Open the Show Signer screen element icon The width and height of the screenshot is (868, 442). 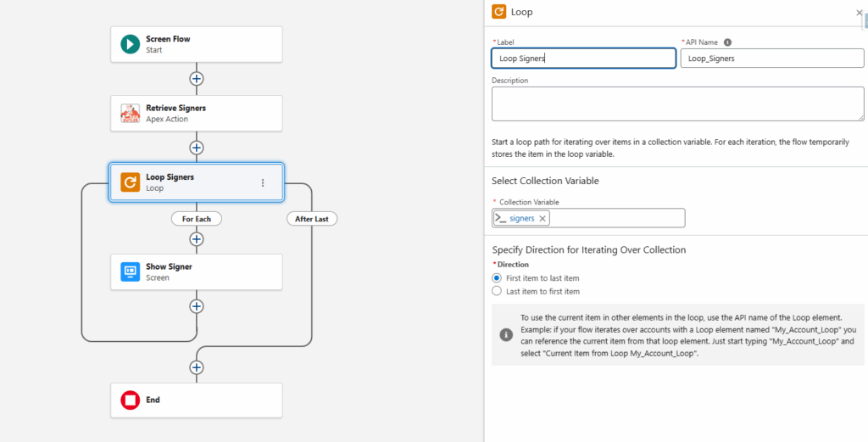pyautogui.click(x=130, y=271)
